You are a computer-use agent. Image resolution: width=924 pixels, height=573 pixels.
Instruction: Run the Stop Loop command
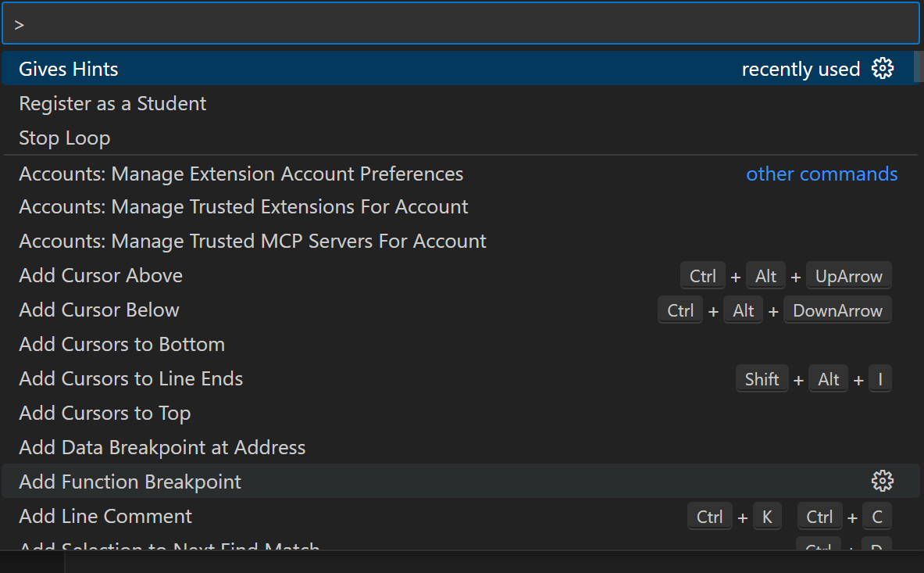click(65, 138)
